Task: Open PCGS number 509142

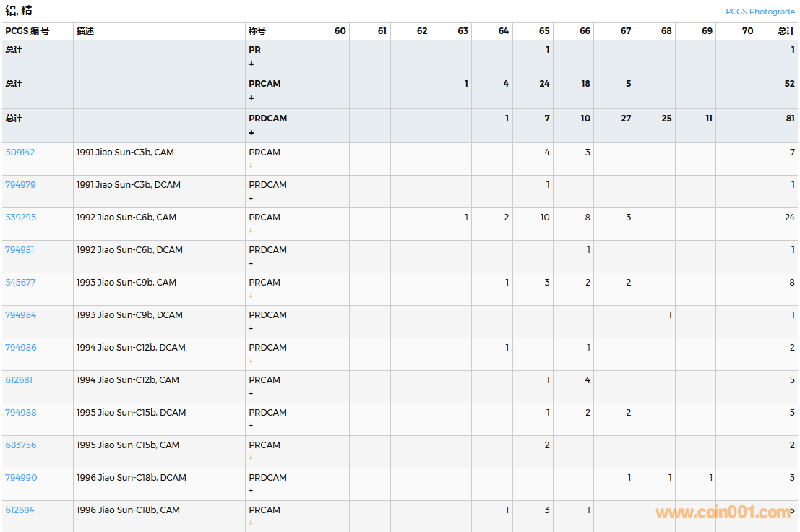Action: (20, 153)
